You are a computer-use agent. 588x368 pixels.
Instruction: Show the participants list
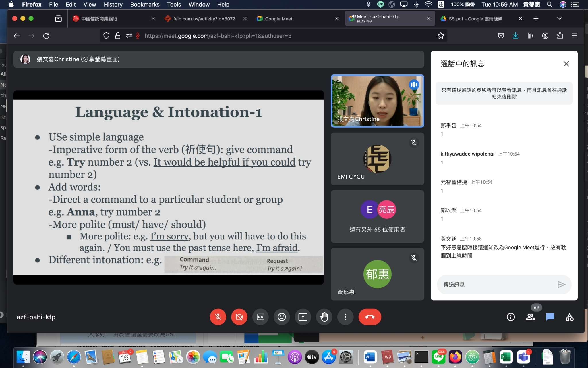(530, 317)
